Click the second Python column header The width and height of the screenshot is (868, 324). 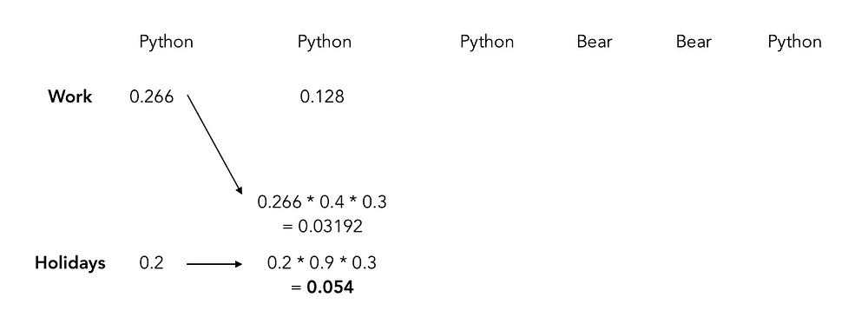coord(325,42)
